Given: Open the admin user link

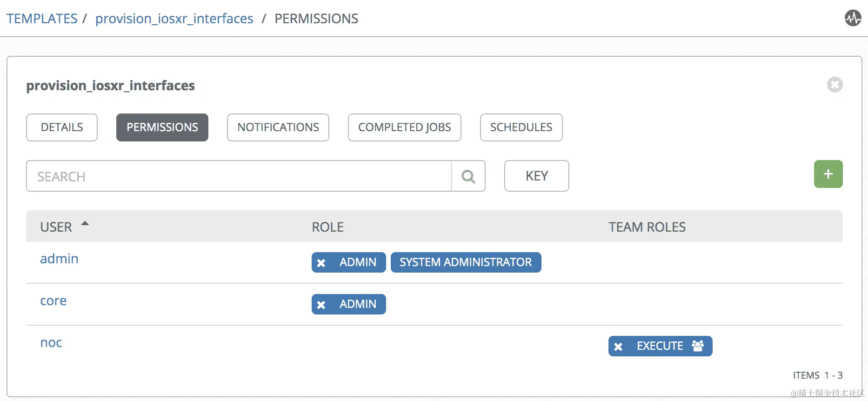Looking at the screenshot, I should pyautogui.click(x=59, y=259).
